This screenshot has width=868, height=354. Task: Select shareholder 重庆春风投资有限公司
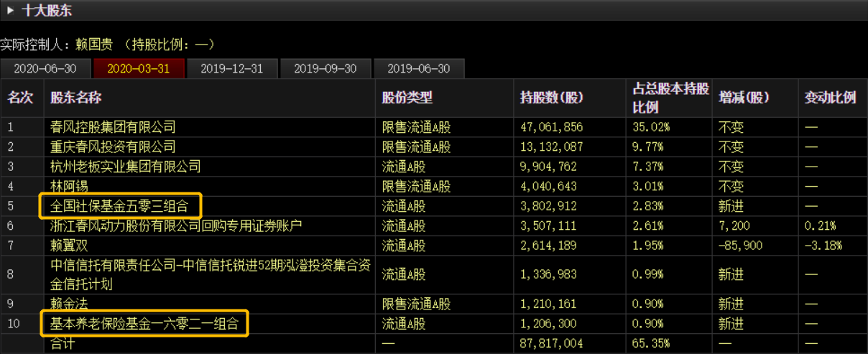(x=113, y=147)
